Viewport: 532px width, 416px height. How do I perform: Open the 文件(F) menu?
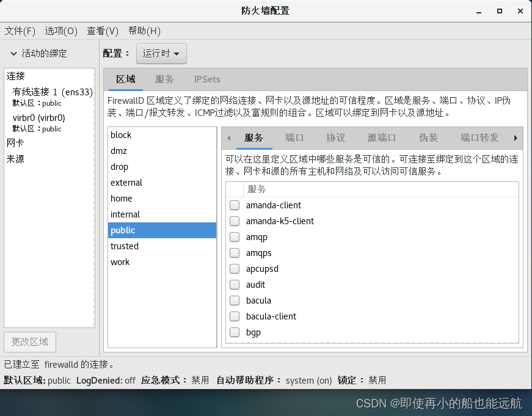click(x=20, y=31)
